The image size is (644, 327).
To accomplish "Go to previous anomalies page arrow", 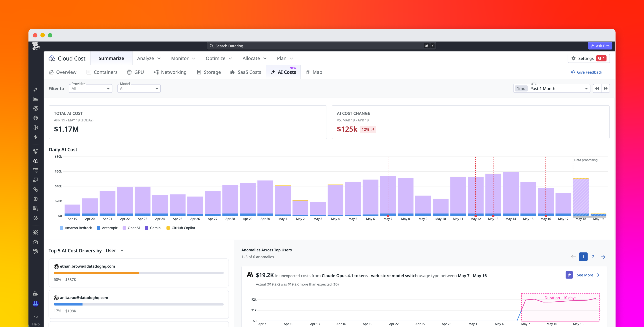I will click(x=573, y=257).
